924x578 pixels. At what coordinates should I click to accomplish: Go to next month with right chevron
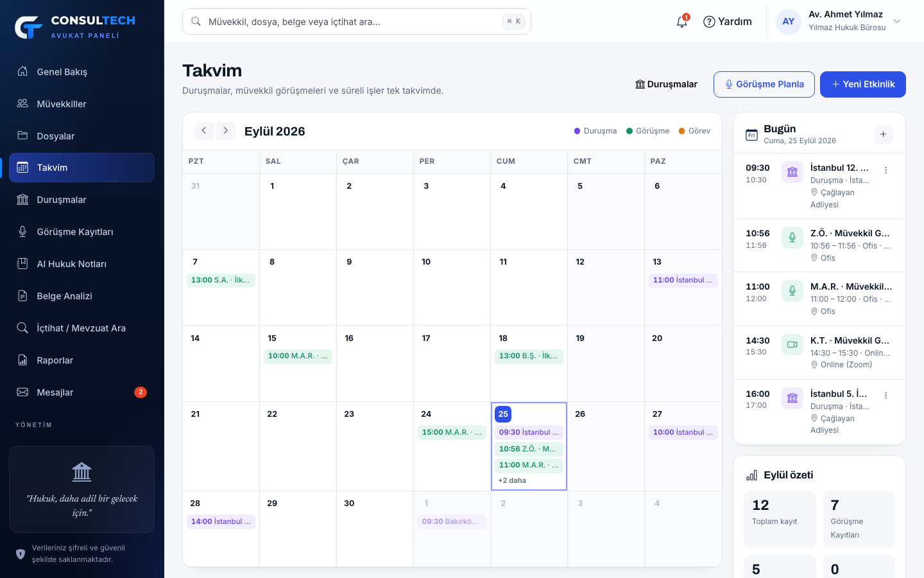pos(226,131)
